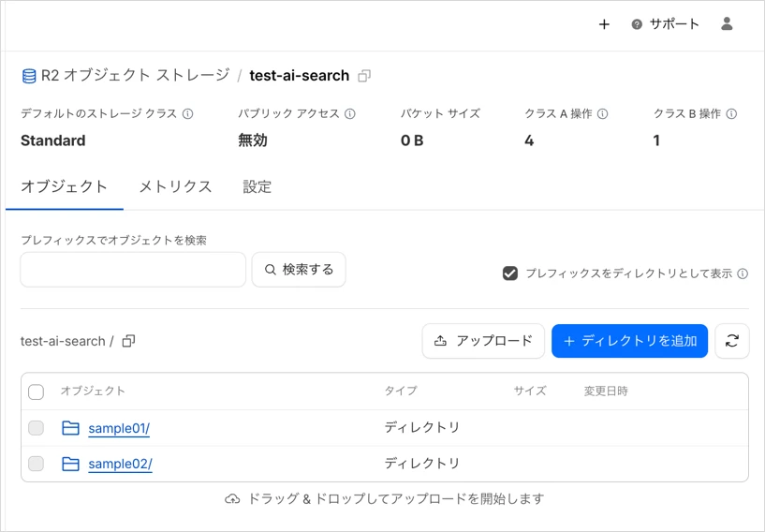Show info for パブリック アクセス
The height and width of the screenshot is (532, 765).
[350, 114]
